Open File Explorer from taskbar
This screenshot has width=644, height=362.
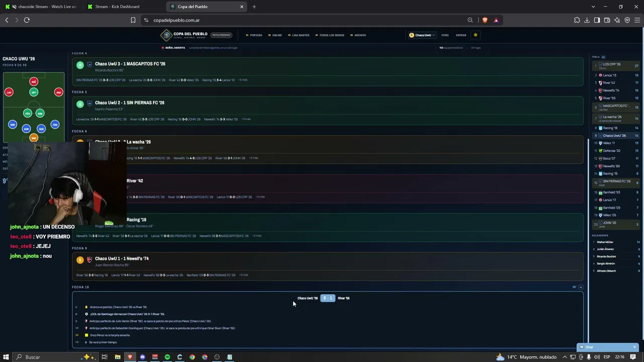tap(117, 357)
